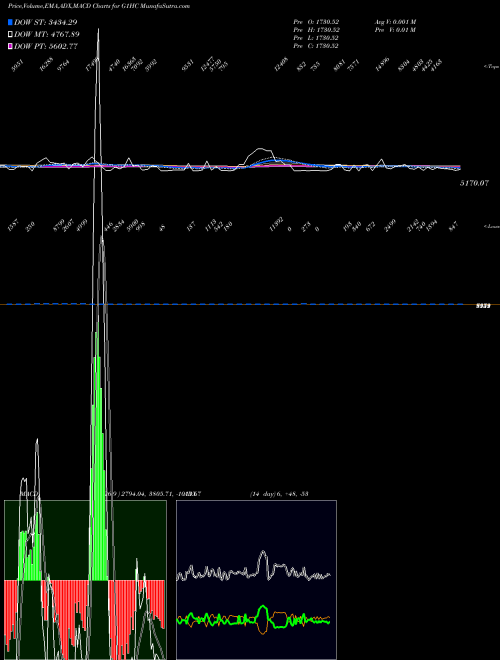The width and height of the screenshot is (500, 660).
Task: Click the 5170.07 price label
Action: [x=474, y=183]
